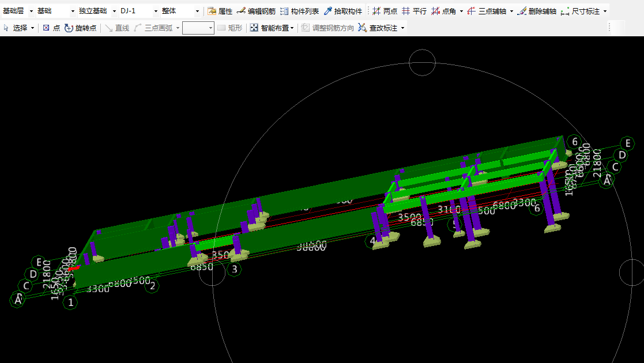The height and width of the screenshot is (363, 644).
Task: Click the 3300 dimension near axis 1
Action: click(x=98, y=289)
